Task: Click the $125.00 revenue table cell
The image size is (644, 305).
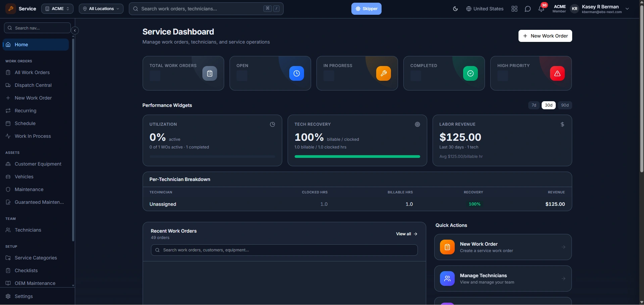Action: (555, 204)
